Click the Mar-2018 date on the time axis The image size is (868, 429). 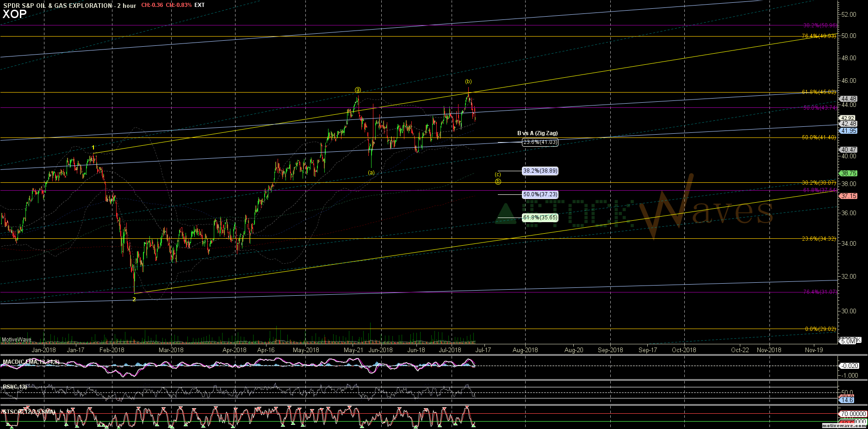point(171,350)
